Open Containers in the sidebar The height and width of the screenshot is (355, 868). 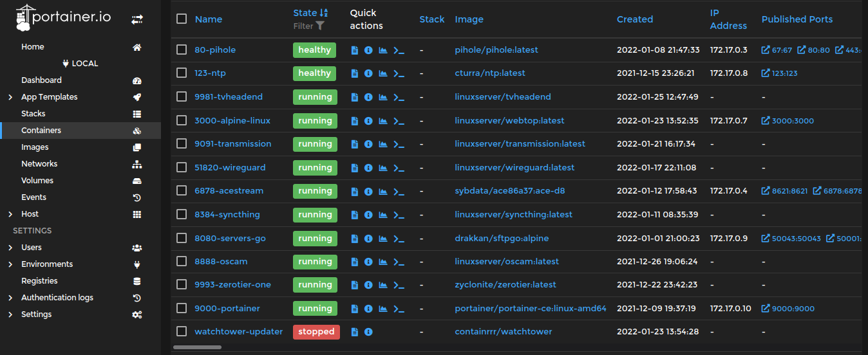(80, 131)
